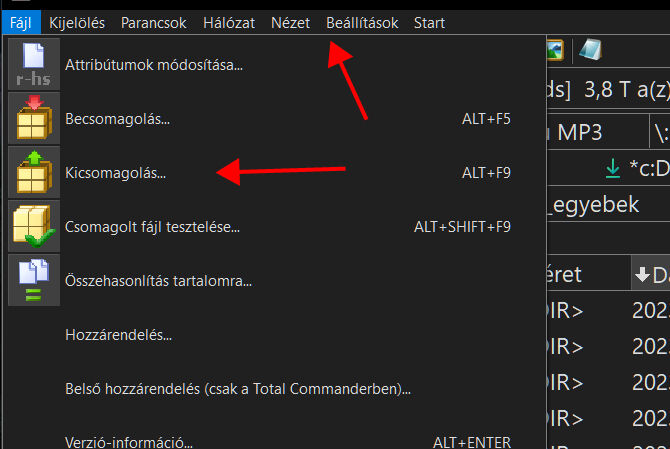Open the Kijelölés menu
The height and width of the screenshot is (449, 670).
point(77,22)
